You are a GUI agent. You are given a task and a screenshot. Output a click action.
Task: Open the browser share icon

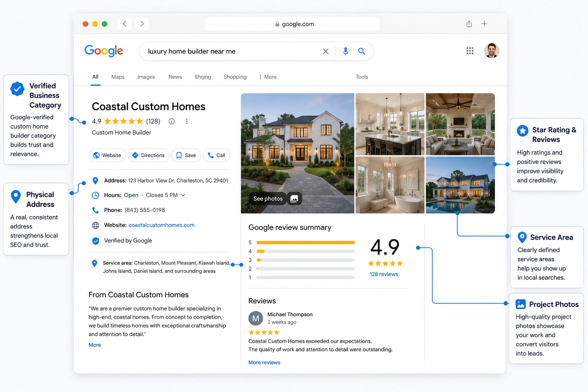point(469,24)
